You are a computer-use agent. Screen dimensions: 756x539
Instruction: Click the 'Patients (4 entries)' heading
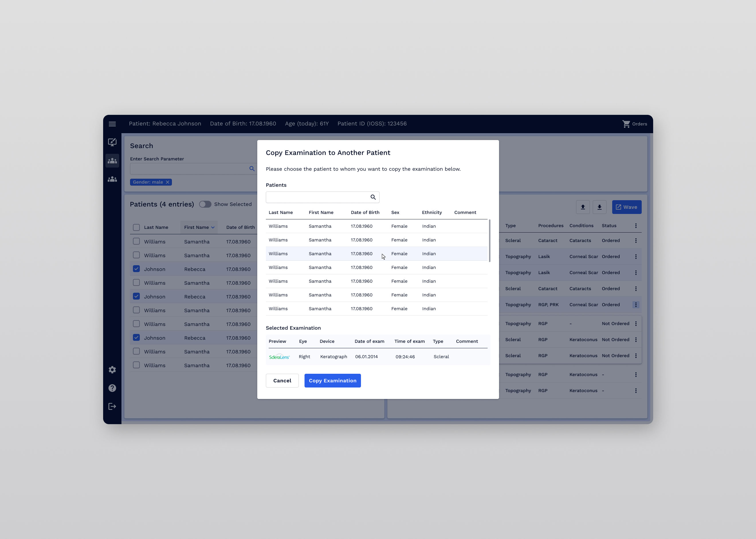click(162, 204)
